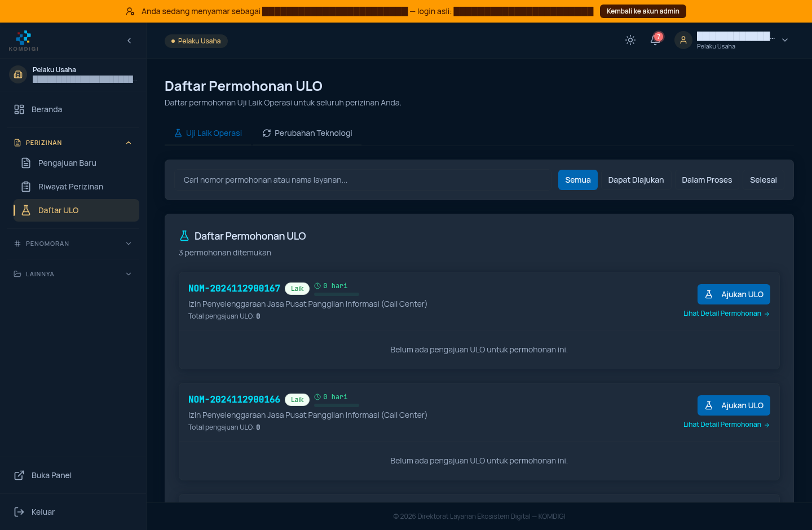This screenshot has height=530, width=812.
Task: Click the number NOM-2024112900167
Action: [x=234, y=288]
